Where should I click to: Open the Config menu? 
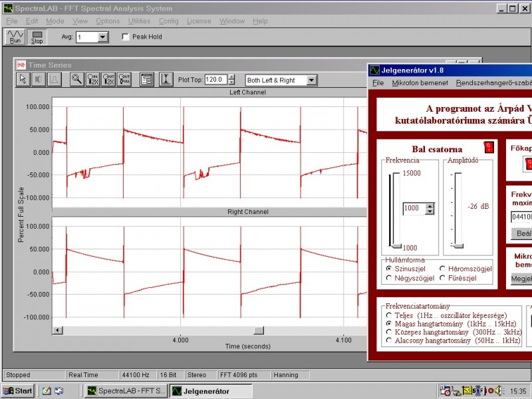coord(169,21)
